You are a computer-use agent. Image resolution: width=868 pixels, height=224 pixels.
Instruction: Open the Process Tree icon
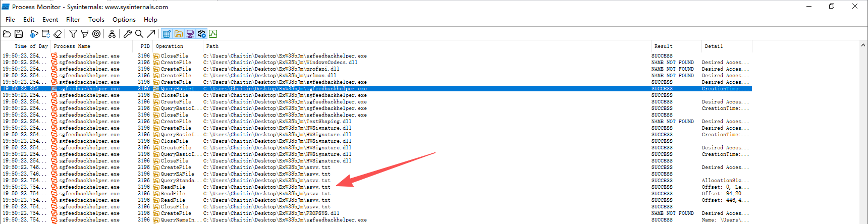point(112,34)
